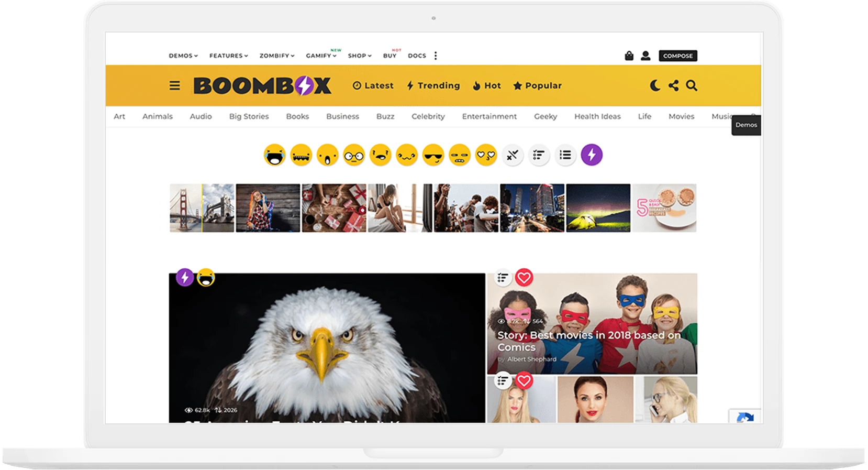Viewport: 868px width, 470px height.
Task: Expand the Demos dropdown menu
Action: point(183,56)
